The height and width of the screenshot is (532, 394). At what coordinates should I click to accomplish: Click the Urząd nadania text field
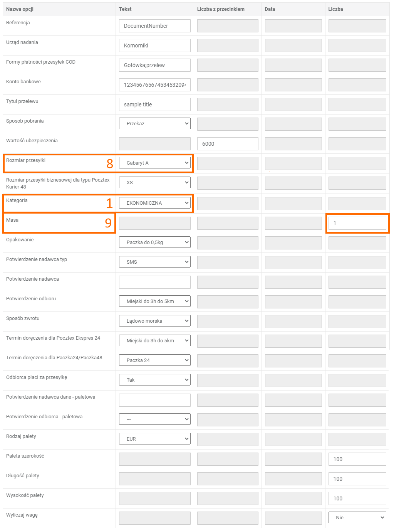pyautogui.click(x=154, y=45)
